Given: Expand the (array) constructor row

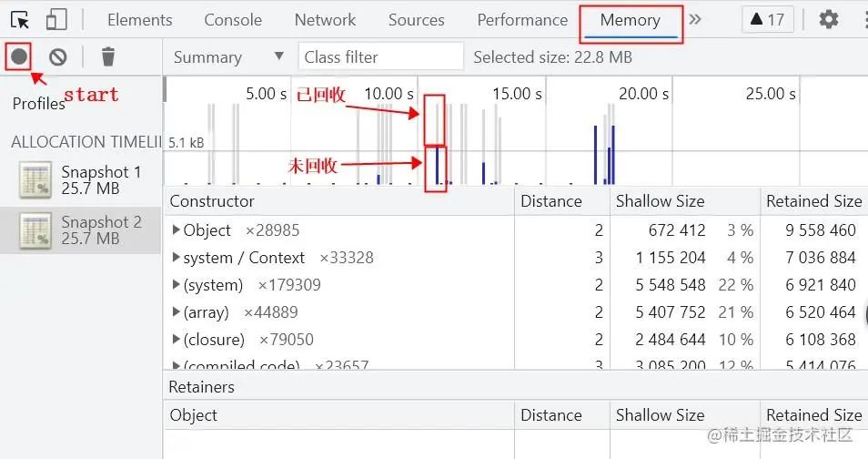Looking at the screenshot, I should tap(176, 312).
